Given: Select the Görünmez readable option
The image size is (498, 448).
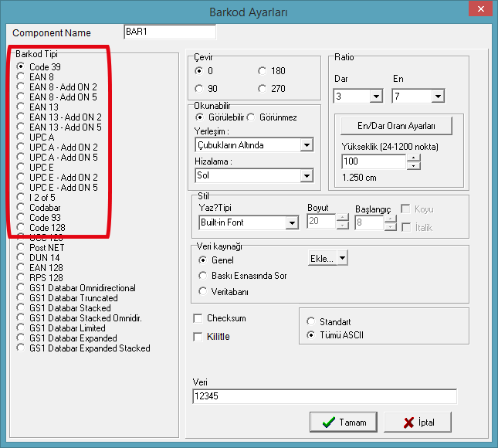Looking at the screenshot, I should pos(252,117).
